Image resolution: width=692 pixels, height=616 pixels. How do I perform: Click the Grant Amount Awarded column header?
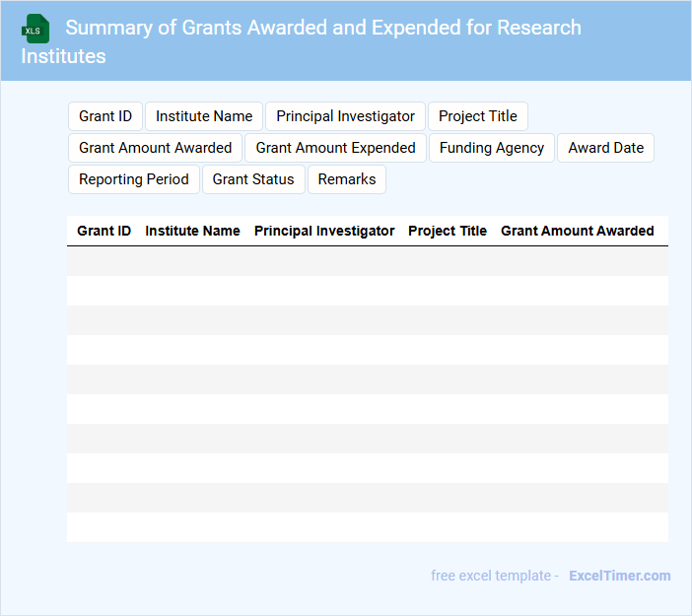(577, 231)
